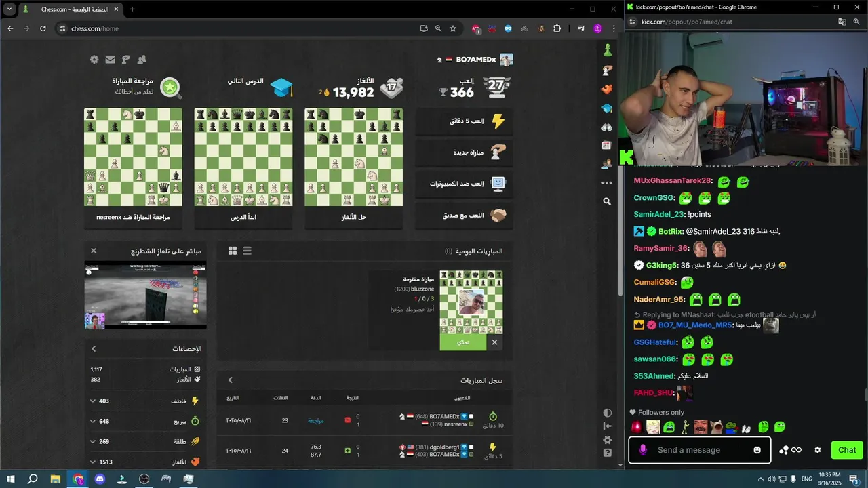Open the Start Lesson board thumbnail

[243, 157]
